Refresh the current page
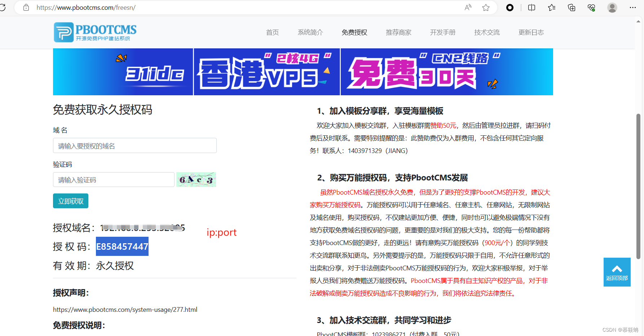The height and width of the screenshot is (336, 644). pos(3,7)
